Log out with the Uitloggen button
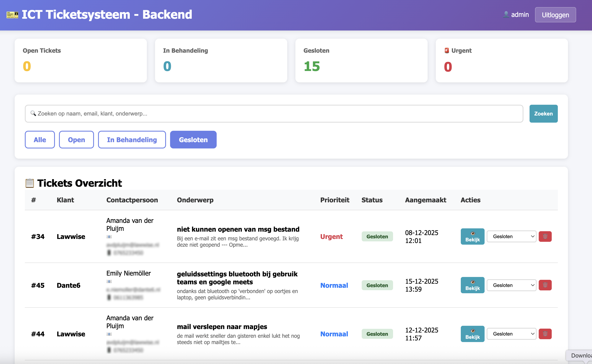 [x=555, y=15]
